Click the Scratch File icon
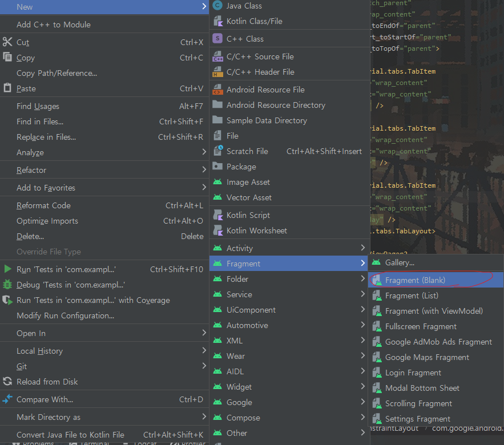Viewport: 504px width, 445px height. pyautogui.click(x=218, y=151)
